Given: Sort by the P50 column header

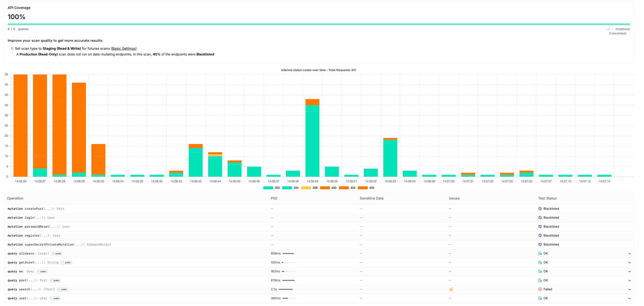Looking at the screenshot, I should pyautogui.click(x=274, y=198).
